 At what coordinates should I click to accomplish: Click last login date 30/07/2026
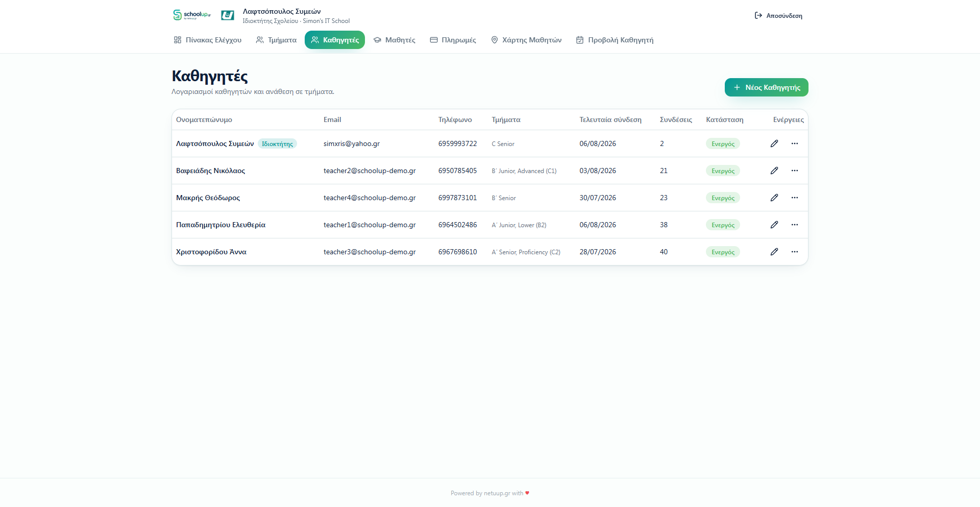(x=598, y=198)
